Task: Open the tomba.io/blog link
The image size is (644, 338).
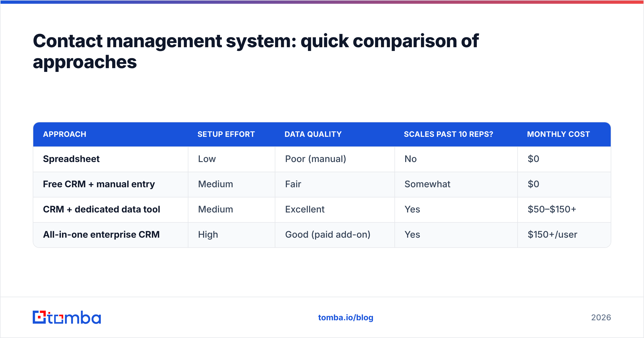Action: [x=346, y=318]
